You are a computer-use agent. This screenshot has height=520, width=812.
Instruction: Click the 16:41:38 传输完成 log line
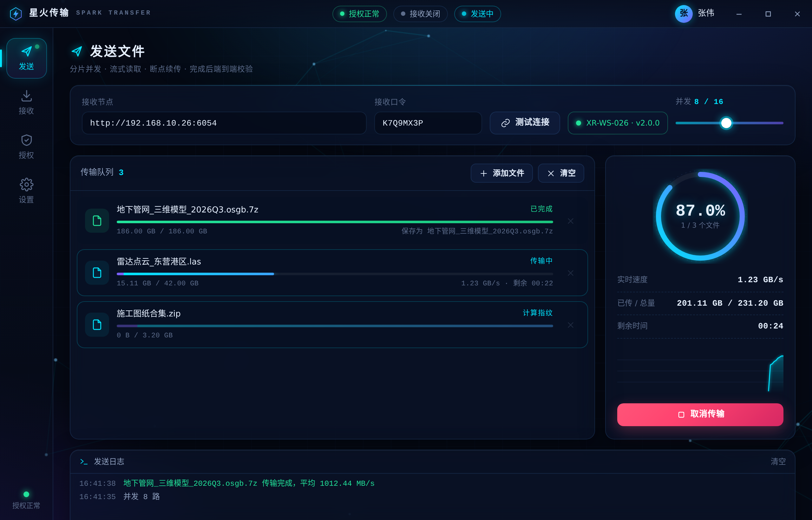[x=227, y=484]
